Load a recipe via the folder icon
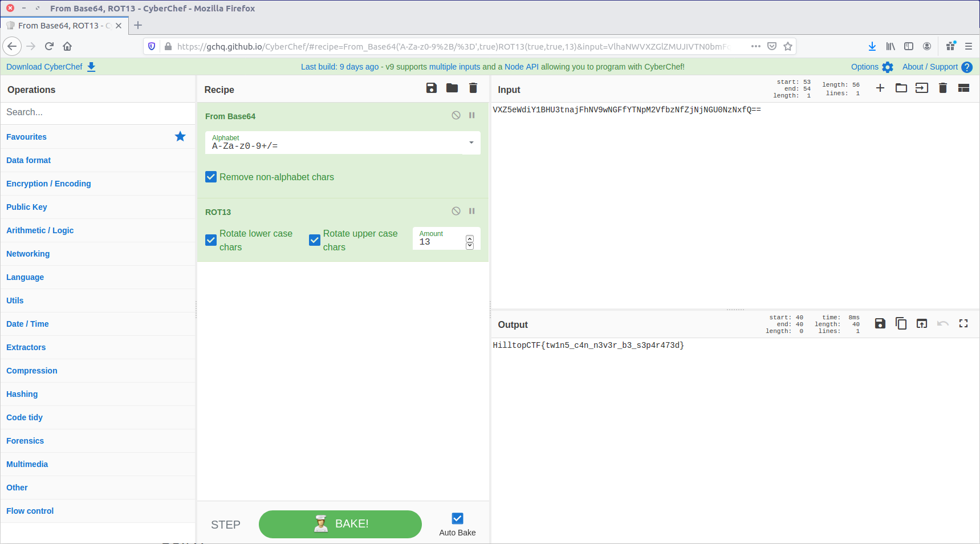The image size is (980, 544). tap(452, 88)
